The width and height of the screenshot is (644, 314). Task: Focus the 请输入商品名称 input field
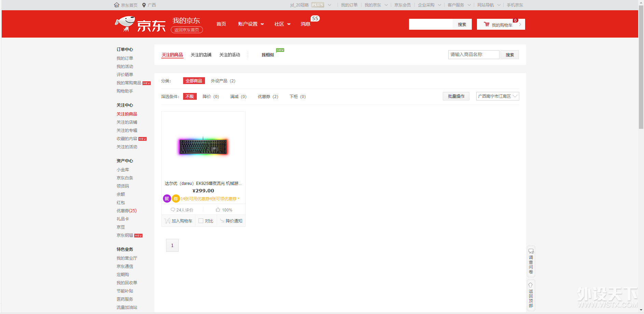tap(474, 55)
